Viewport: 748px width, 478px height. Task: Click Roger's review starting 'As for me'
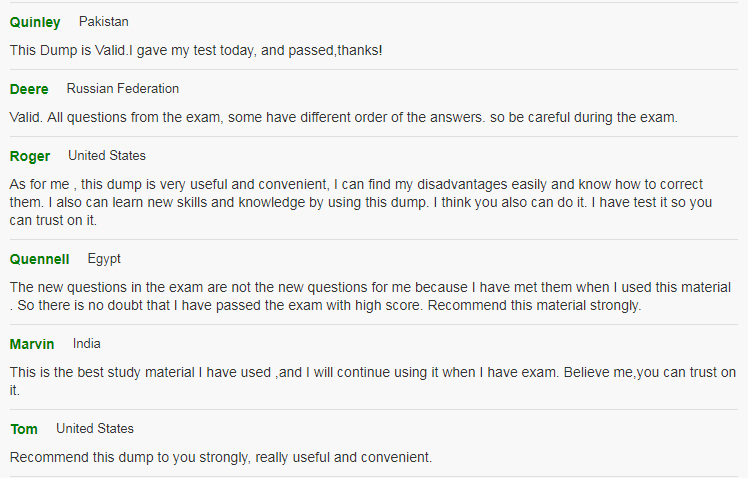click(361, 202)
